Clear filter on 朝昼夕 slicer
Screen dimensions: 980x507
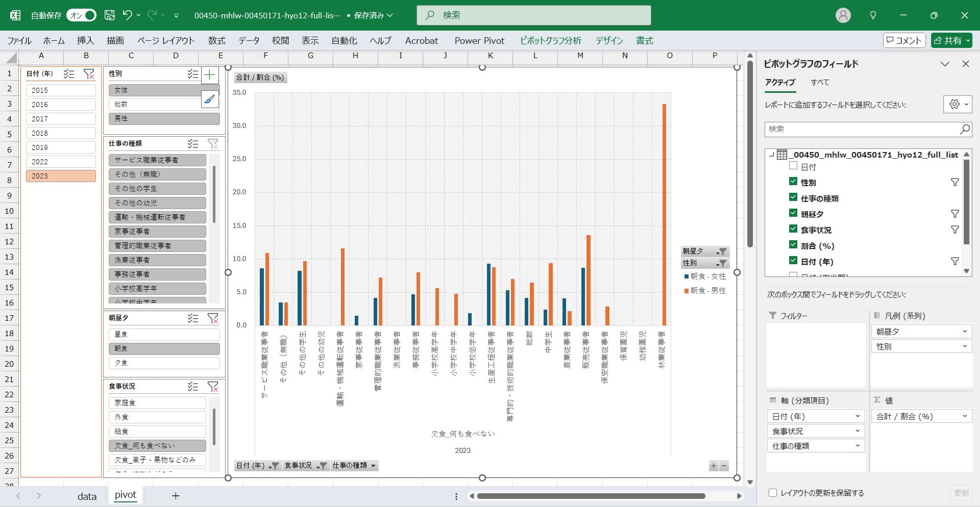213,318
